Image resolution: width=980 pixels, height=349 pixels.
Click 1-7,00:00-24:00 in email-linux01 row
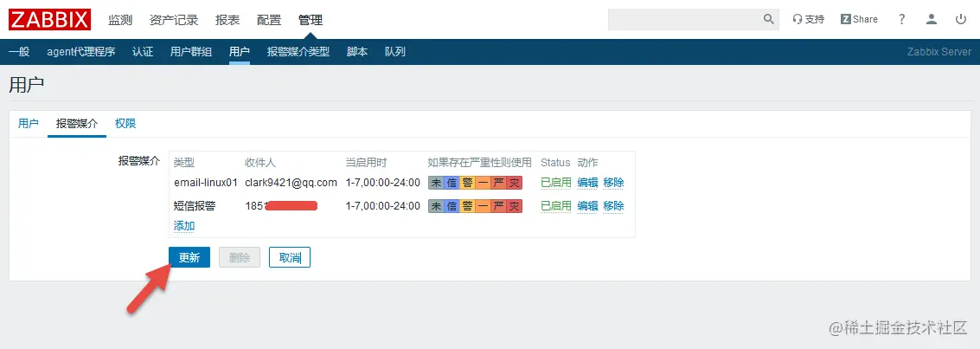pyautogui.click(x=382, y=183)
